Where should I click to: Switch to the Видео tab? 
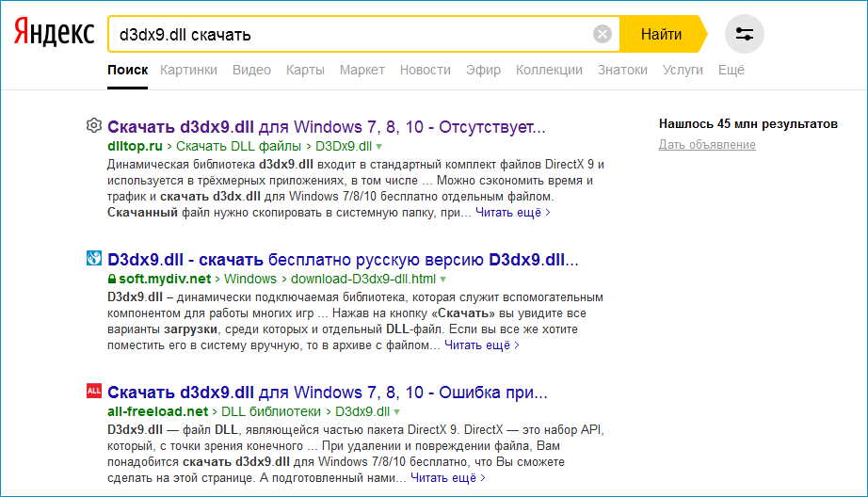tap(252, 70)
